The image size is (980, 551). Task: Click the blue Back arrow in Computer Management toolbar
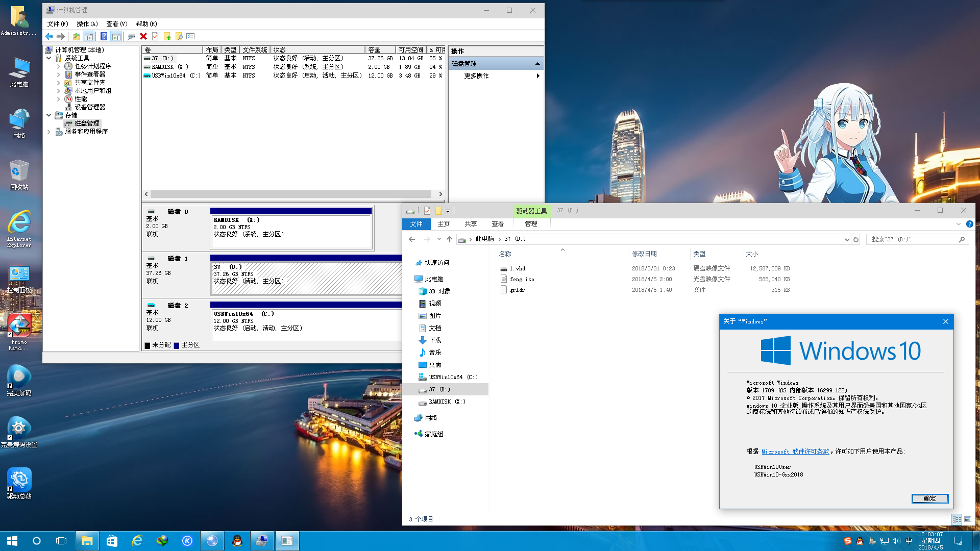coord(49,36)
